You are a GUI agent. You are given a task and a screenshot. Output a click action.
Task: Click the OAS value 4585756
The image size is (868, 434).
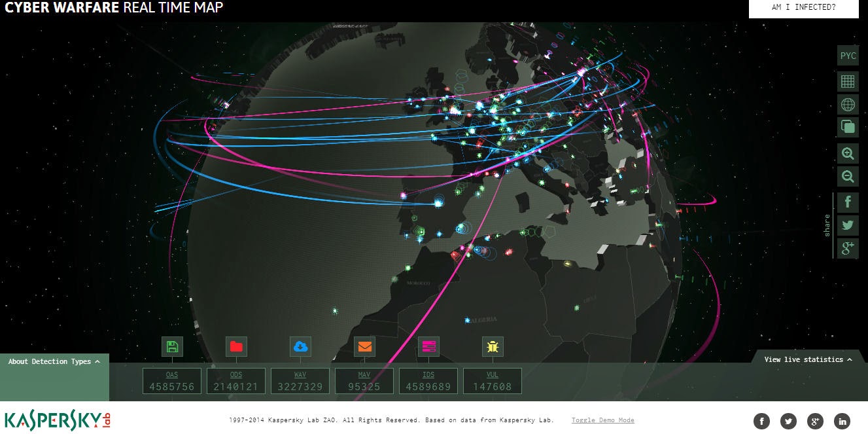point(172,386)
